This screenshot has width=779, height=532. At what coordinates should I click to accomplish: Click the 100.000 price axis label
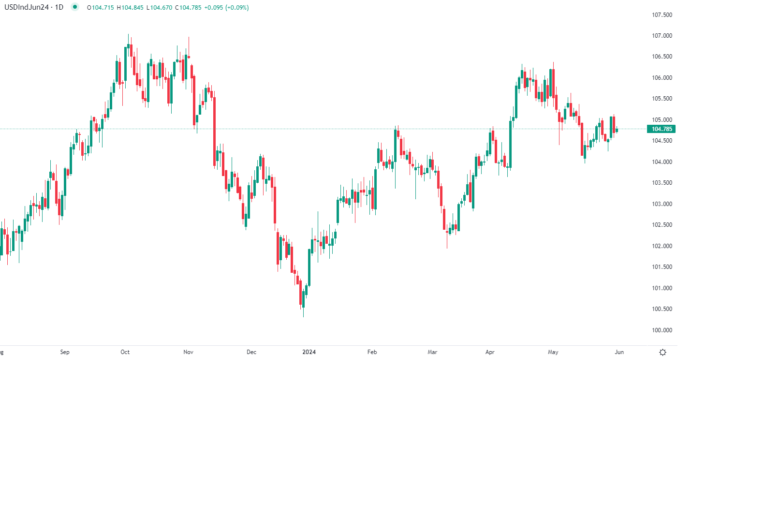coord(661,330)
